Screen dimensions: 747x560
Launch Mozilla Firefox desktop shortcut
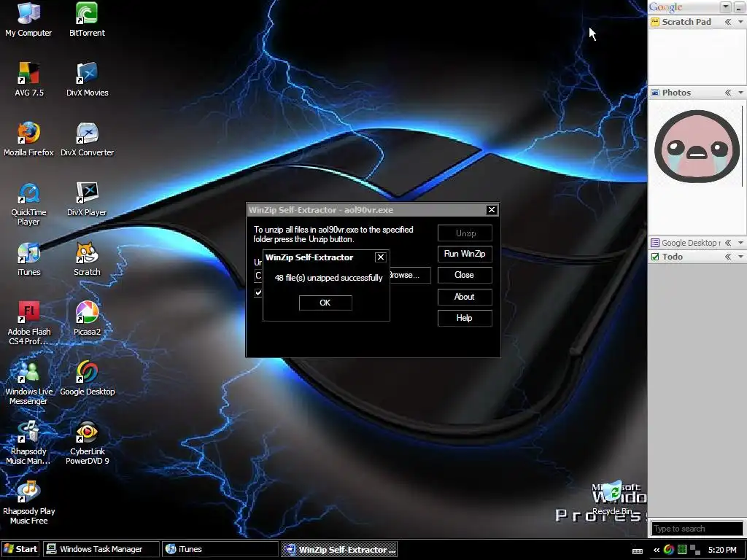click(x=28, y=139)
